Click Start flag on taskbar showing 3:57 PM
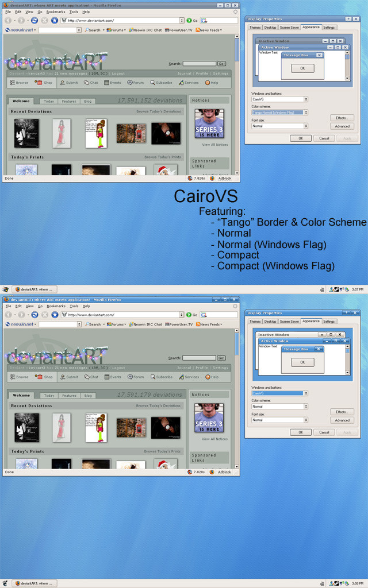 5,289
